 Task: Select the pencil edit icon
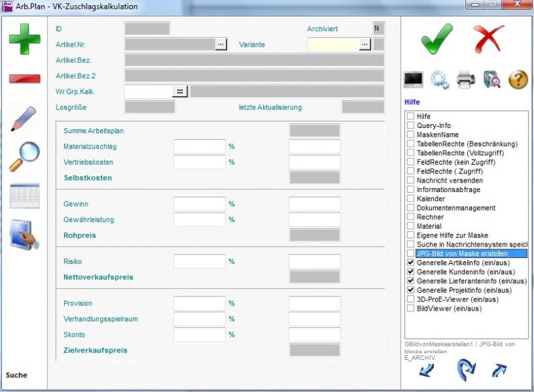click(x=24, y=117)
